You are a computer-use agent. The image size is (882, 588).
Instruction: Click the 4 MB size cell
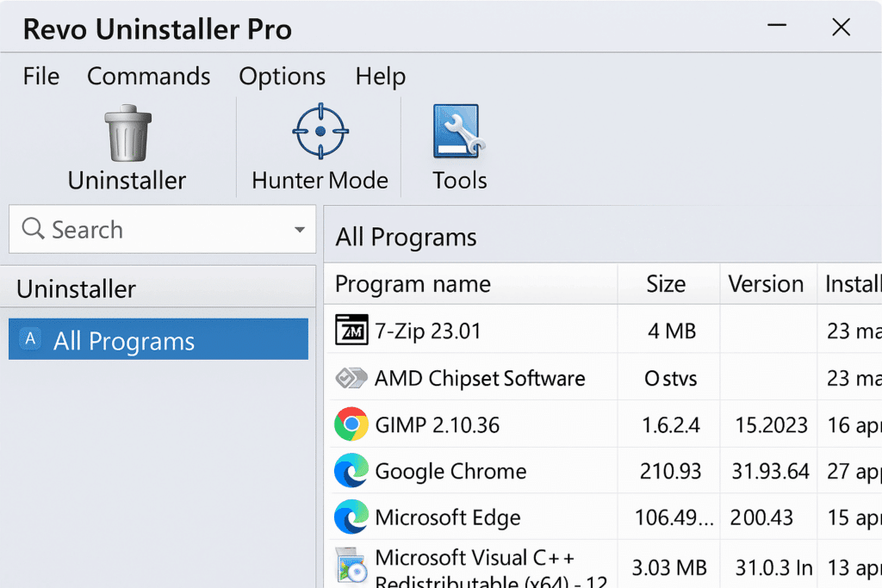(x=672, y=331)
